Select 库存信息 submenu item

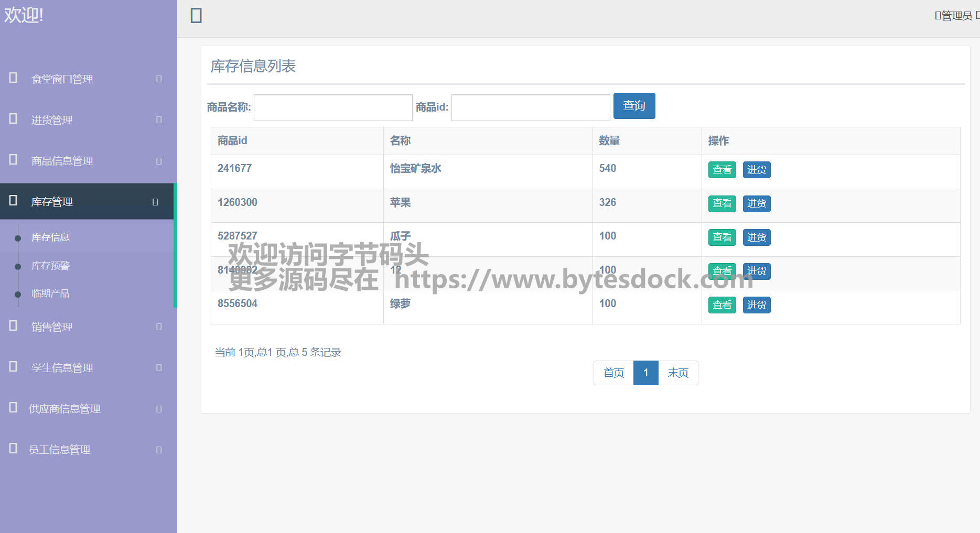tap(50, 237)
